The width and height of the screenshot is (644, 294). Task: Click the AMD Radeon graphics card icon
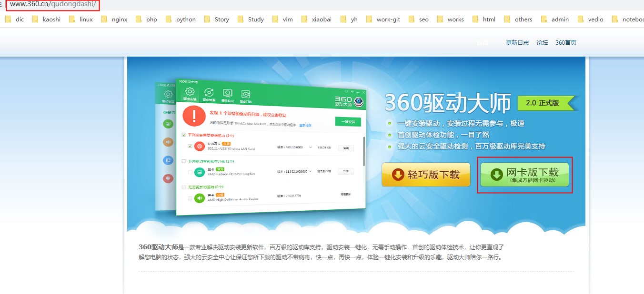(200, 172)
